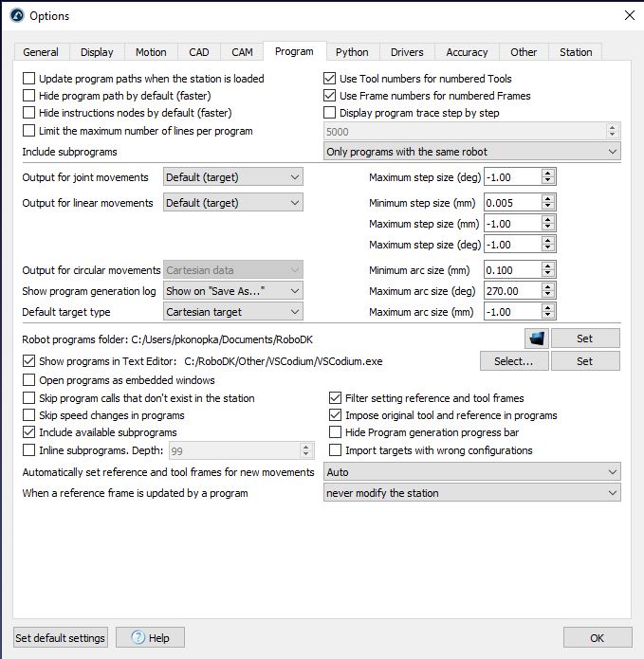Expand Output for joint movements dropdown

(x=233, y=177)
